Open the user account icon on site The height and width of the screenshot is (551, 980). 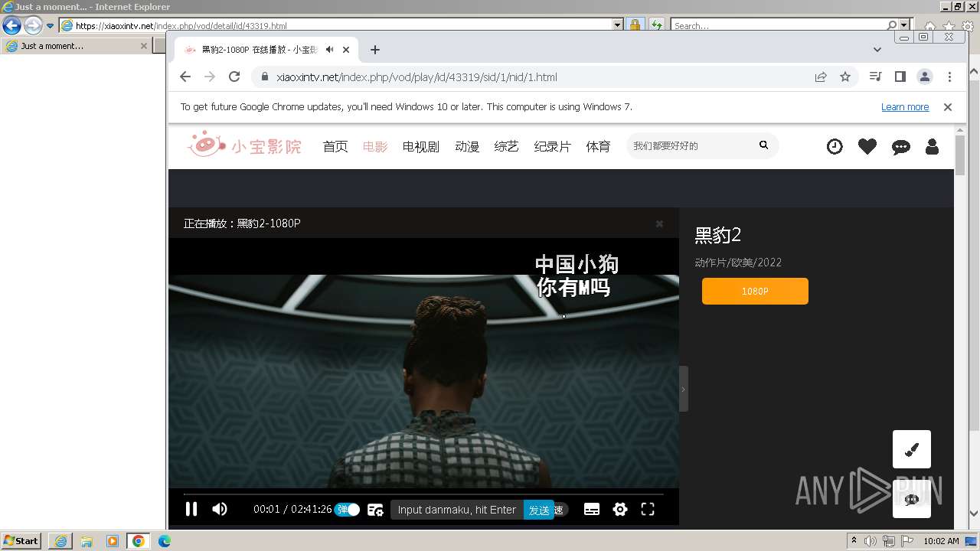932,146
